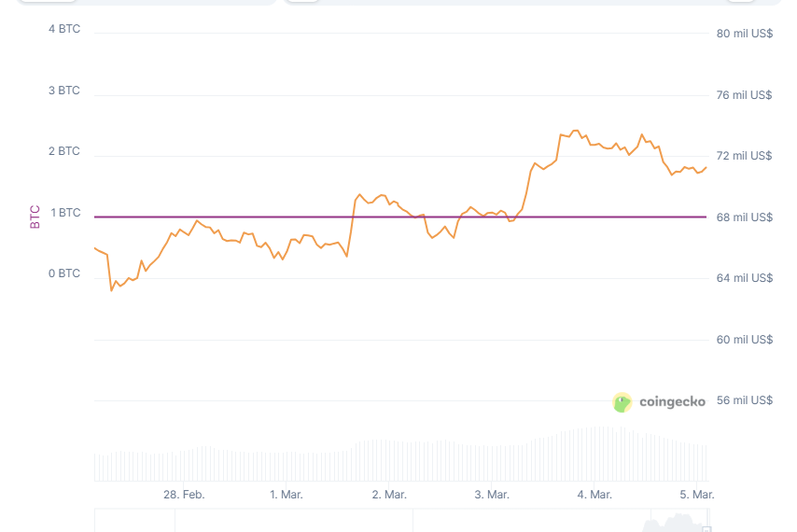This screenshot has width=797, height=532.
Task: Click the 64 mil US$ price label
Action: pyautogui.click(x=744, y=278)
